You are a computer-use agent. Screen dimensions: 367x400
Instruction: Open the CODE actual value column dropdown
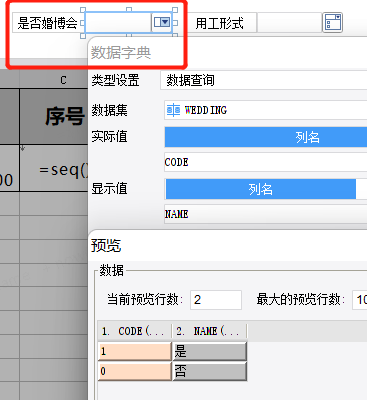coord(266,162)
